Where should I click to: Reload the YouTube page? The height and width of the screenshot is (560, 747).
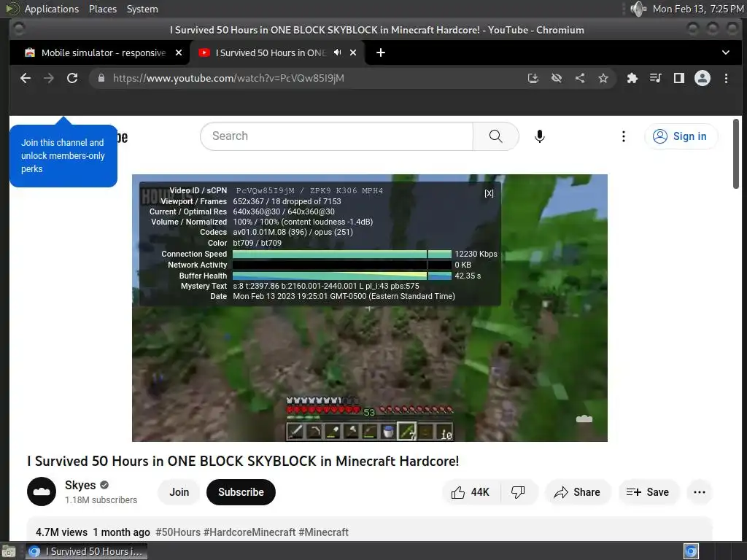point(72,78)
